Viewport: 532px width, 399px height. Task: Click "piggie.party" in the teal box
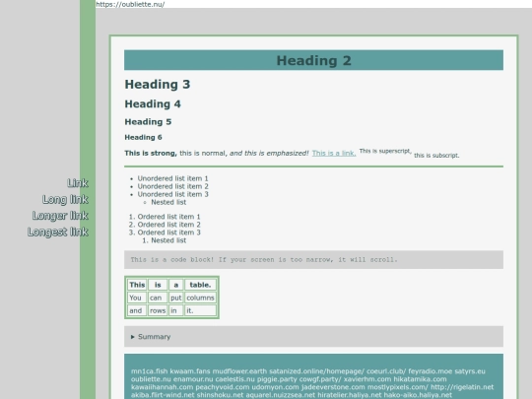tap(277, 379)
